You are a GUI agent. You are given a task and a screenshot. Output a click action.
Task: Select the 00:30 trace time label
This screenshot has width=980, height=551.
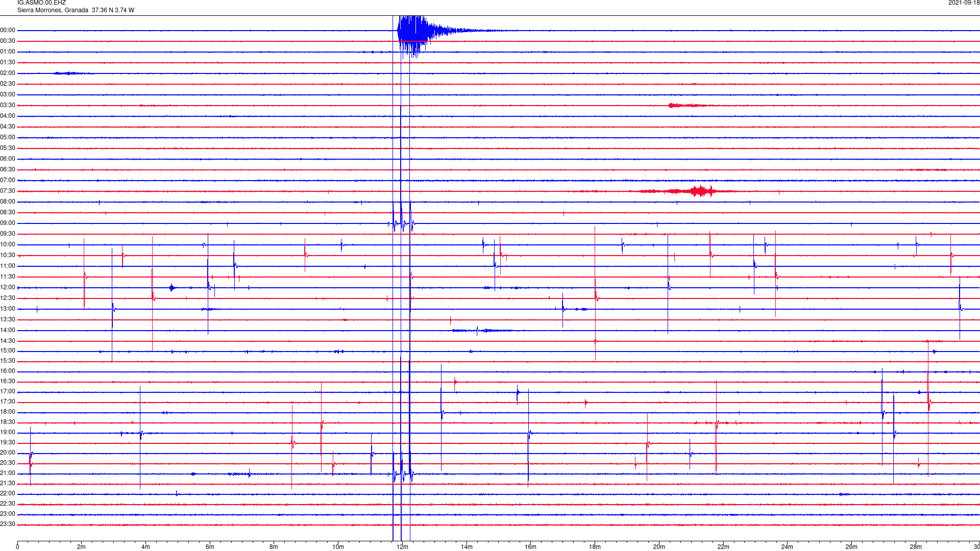click(8, 41)
